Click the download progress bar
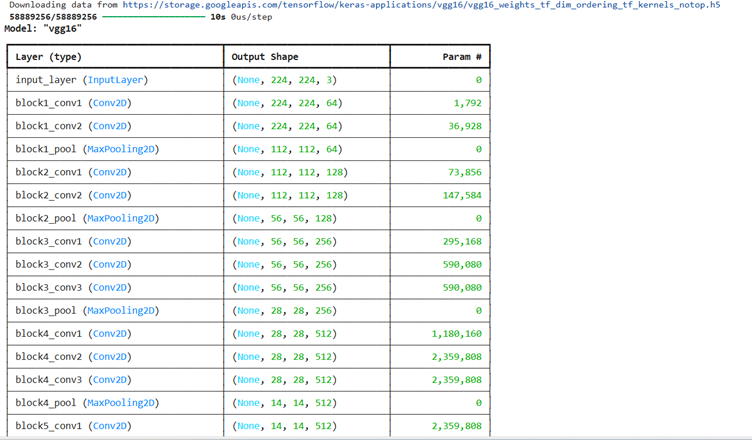 (153, 17)
